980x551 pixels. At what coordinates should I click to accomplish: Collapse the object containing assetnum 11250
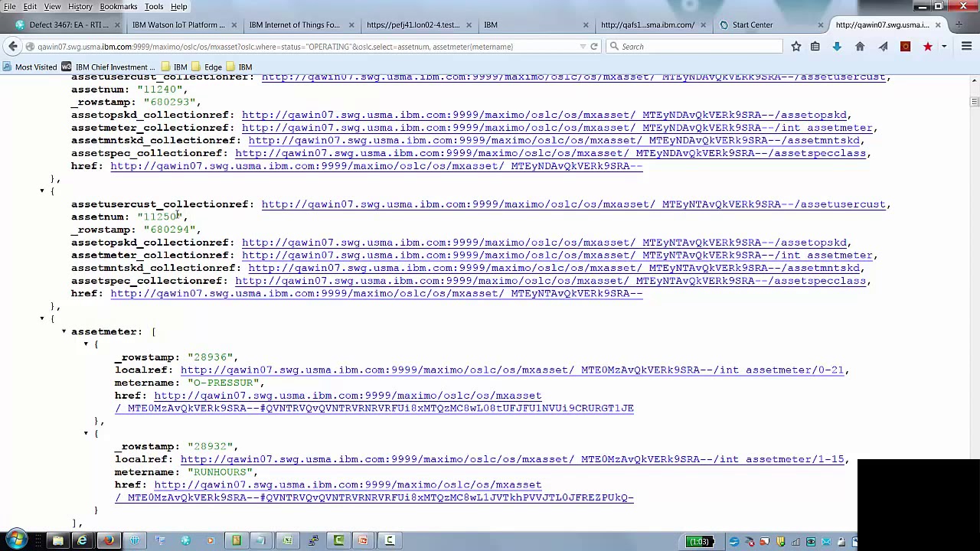[42, 191]
